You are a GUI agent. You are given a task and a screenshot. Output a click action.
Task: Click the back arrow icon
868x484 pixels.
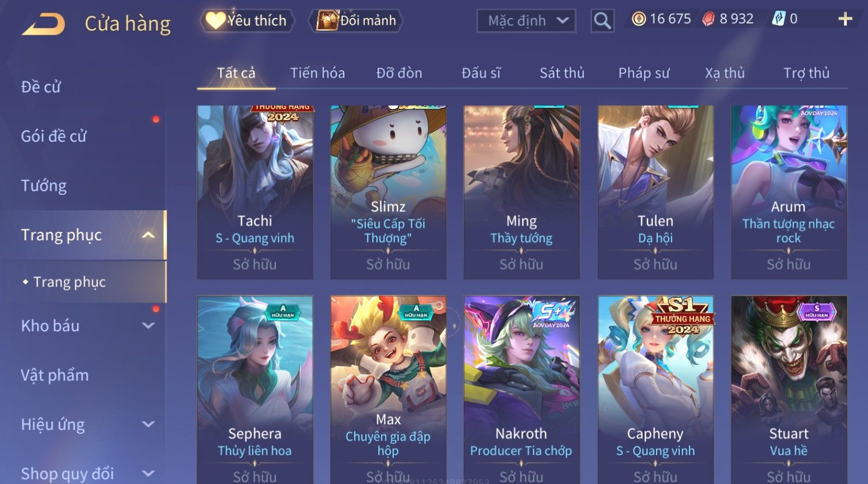43,24
